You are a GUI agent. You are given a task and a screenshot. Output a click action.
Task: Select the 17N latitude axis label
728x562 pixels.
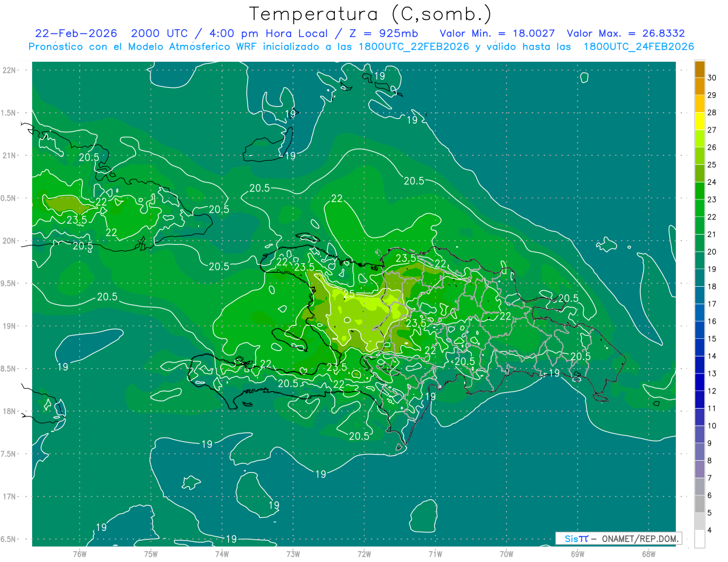(10, 497)
